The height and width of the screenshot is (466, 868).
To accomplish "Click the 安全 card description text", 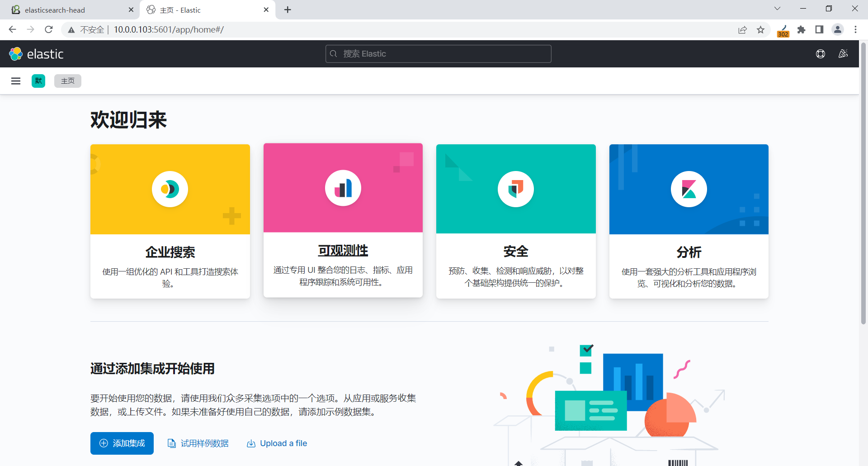I will [516, 277].
